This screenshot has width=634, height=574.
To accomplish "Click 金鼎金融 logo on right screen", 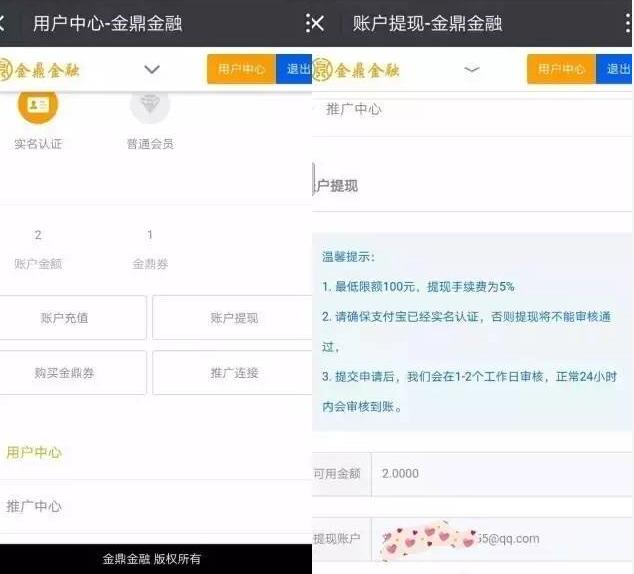I will 357,70.
